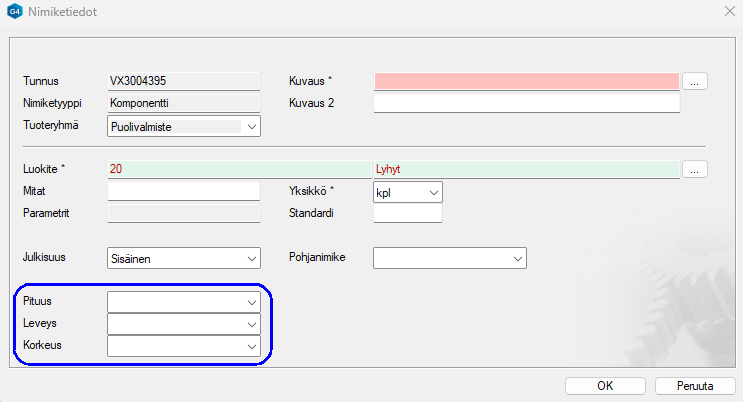This screenshot has height=402, width=743.
Task: Open the Leveys dropdown list
Action: (251, 324)
